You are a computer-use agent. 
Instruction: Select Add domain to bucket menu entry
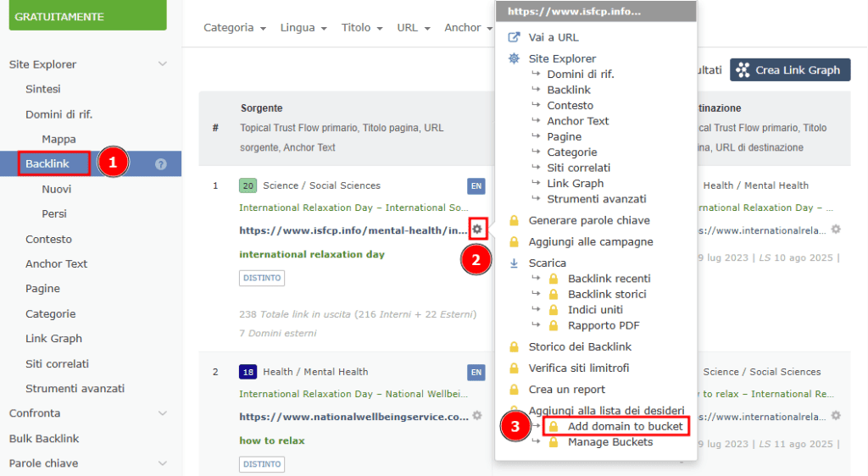(x=625, y=426)
